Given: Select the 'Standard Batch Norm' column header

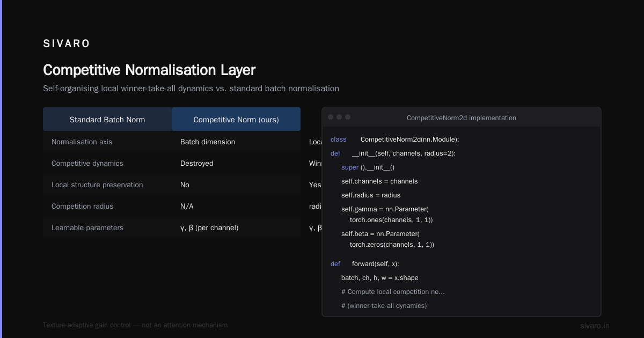Looking at the screenshot, I should coord(107,119).
